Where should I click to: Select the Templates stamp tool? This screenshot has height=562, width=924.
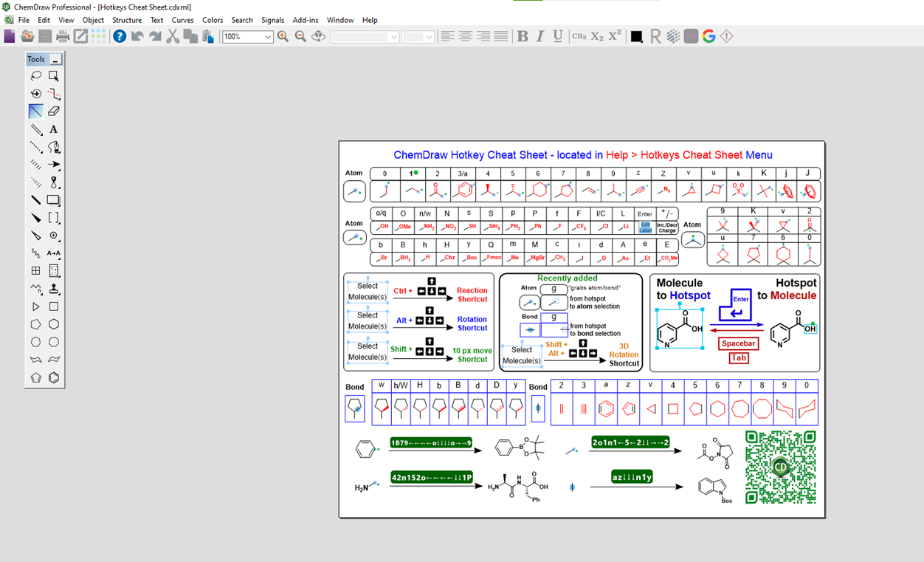point(54,289)
